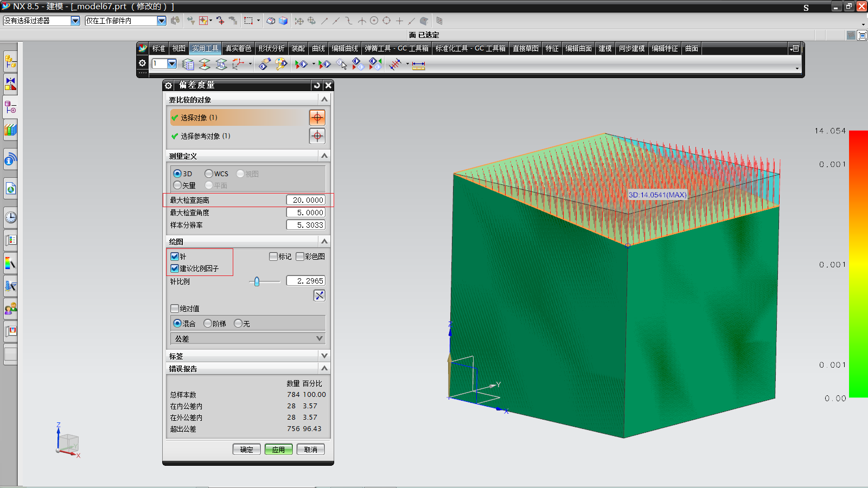Click the Roles (people) icon in the sidebar
The width and height of the screenshot is (868, 488).
(10, 309)
